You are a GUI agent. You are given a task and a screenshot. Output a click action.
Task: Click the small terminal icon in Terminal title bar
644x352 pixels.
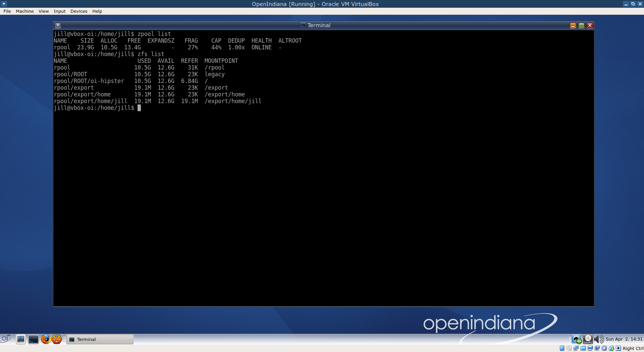click(303, 25)
